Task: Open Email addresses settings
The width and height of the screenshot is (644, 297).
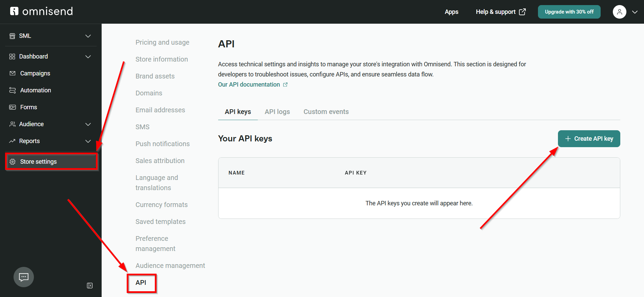Action: (160, 110)
